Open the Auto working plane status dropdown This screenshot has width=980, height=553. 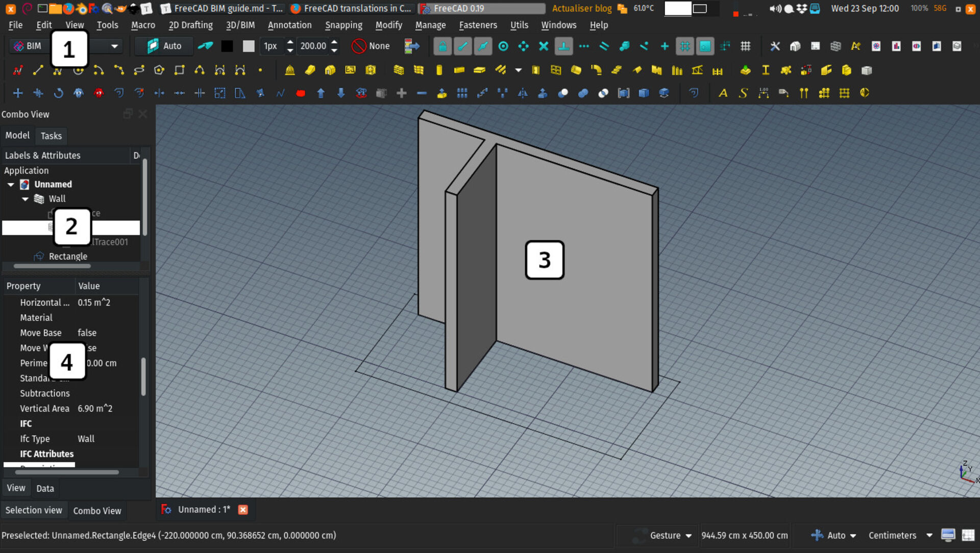[834, 535]
